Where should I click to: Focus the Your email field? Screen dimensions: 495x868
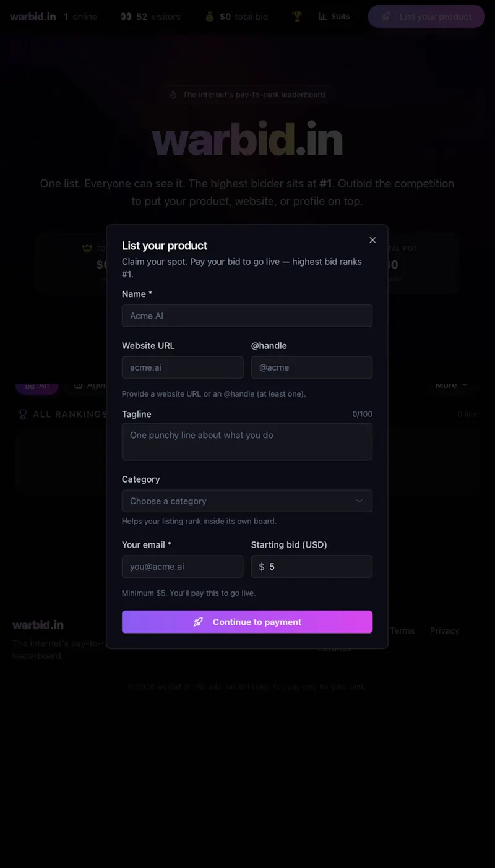[x=183, y=567]
